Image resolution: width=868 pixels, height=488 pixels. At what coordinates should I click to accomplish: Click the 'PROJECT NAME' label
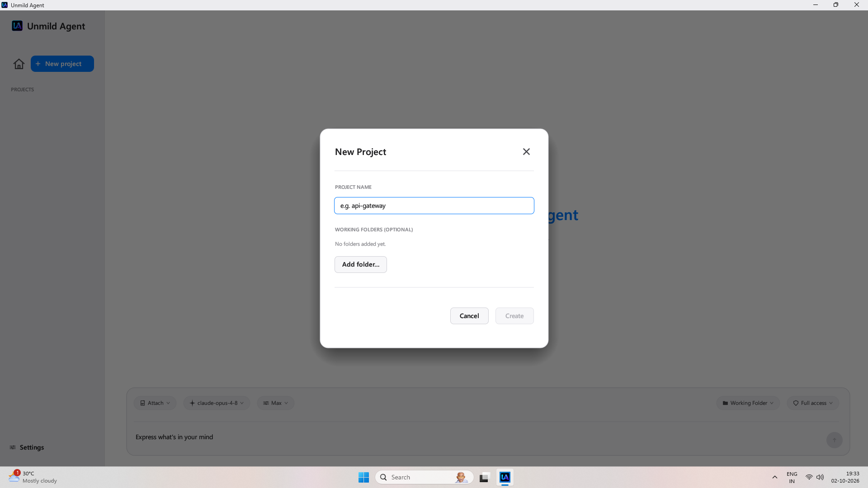pyautogui.click(x=353, y=187)
